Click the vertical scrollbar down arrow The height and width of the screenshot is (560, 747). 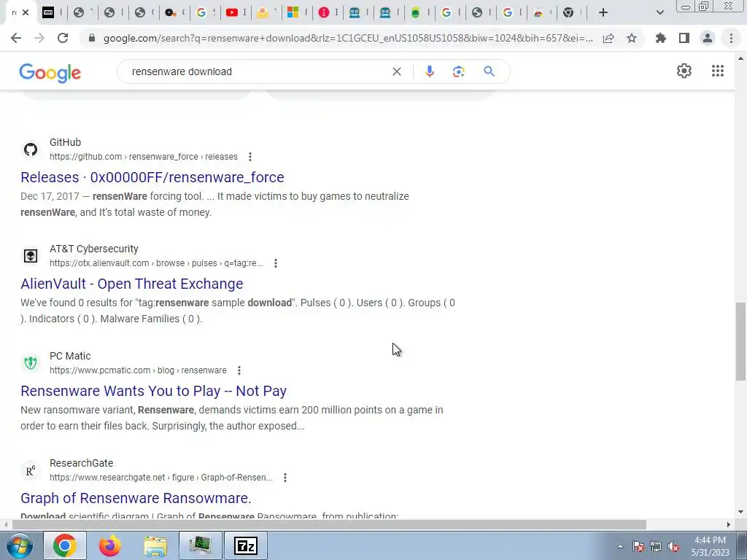[x=740, y=513]
